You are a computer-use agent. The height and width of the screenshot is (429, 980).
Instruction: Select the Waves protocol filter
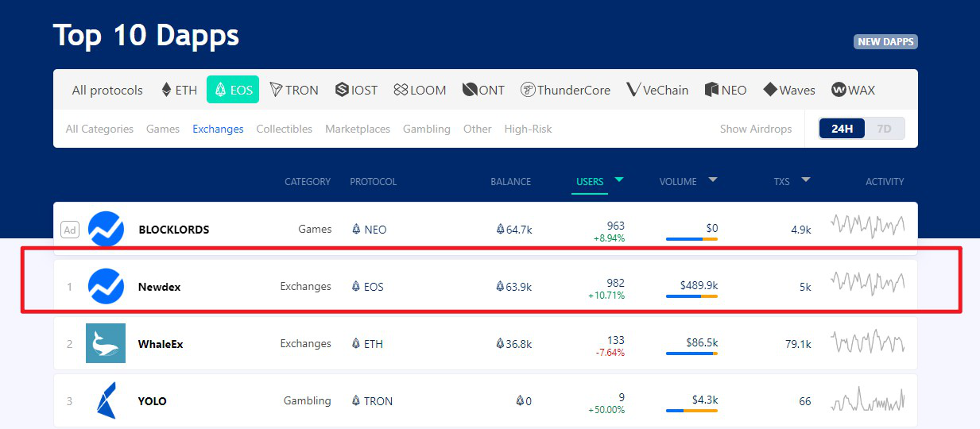pos(789,90)
